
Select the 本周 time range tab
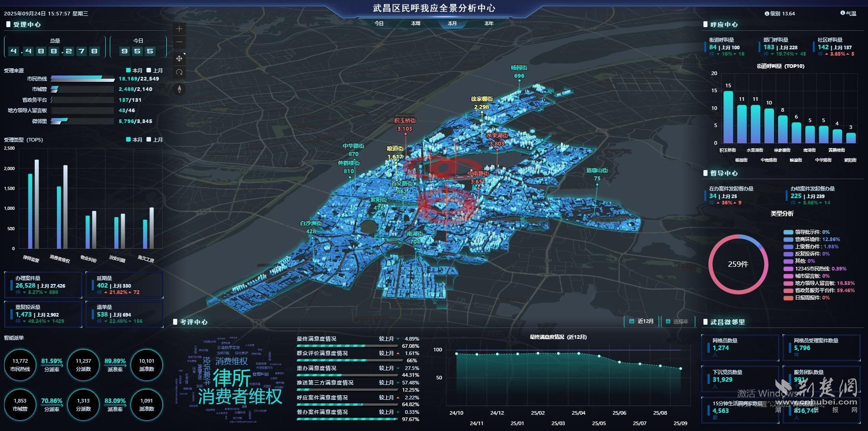coord(415,24)
